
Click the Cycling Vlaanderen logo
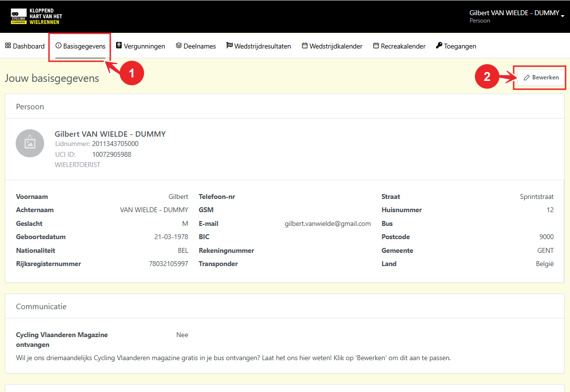tap(36, 16)
